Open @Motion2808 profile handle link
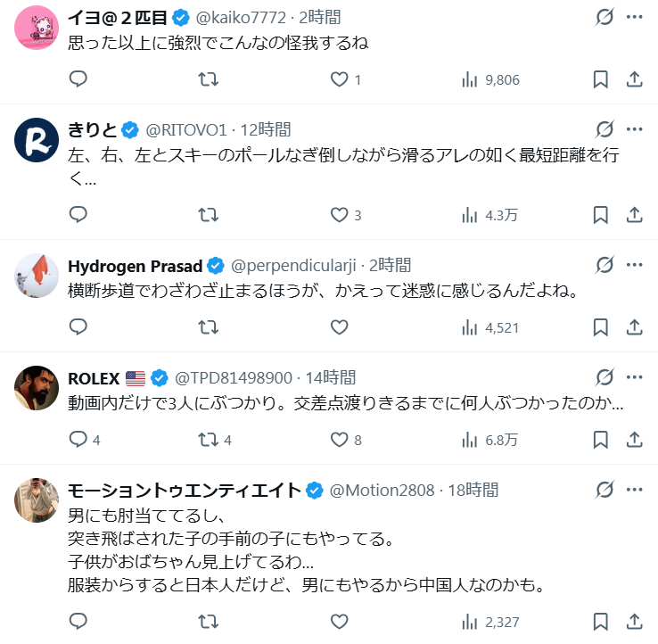The image size is (658, 644). (x=382, y=490)
